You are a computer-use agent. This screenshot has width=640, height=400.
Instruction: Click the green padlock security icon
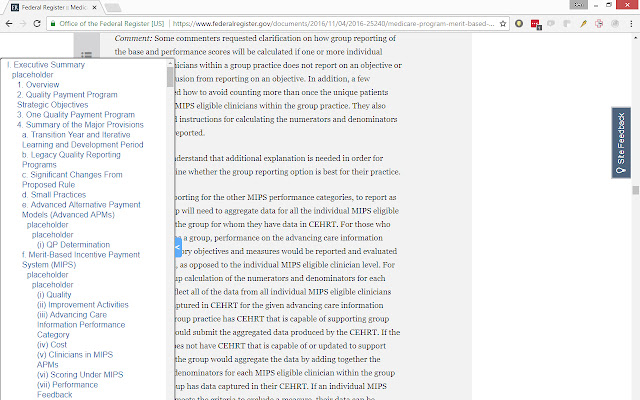pyautogui.click(x=53, y=24)
